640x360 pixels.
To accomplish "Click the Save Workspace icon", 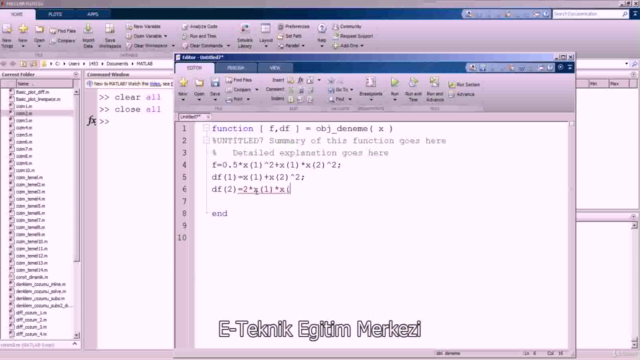I will 110,29.
